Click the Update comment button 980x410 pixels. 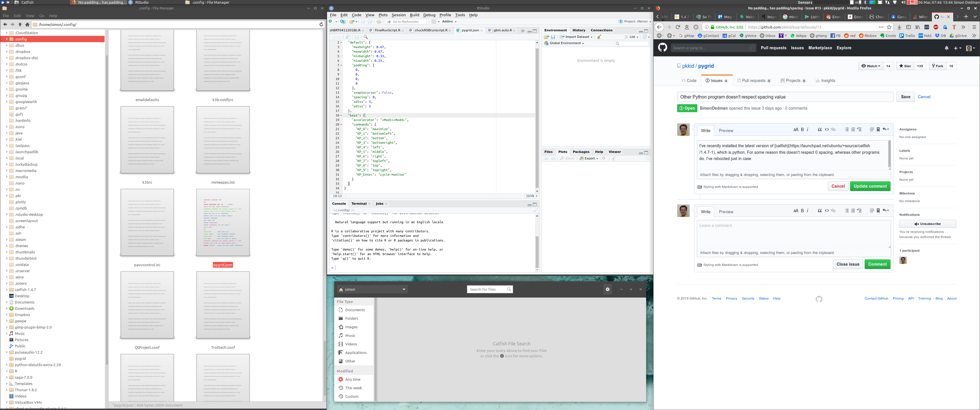[x=870, y=186]
